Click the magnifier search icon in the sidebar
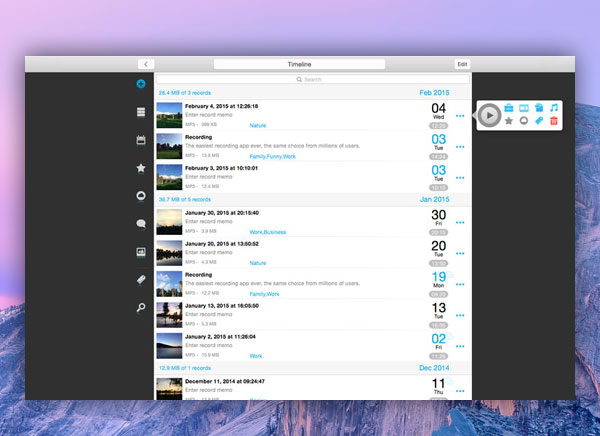 pos(141,307)
